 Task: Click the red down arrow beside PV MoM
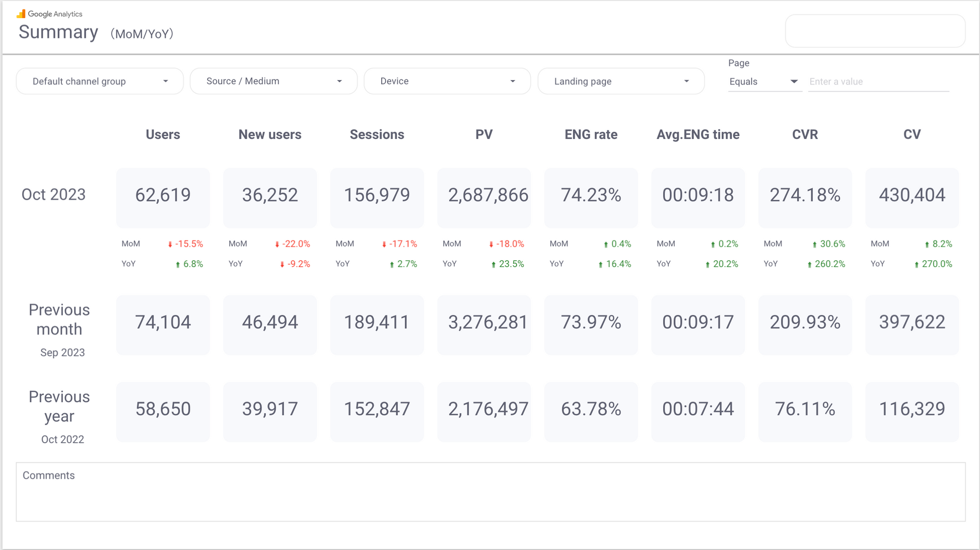coord(491,245)
